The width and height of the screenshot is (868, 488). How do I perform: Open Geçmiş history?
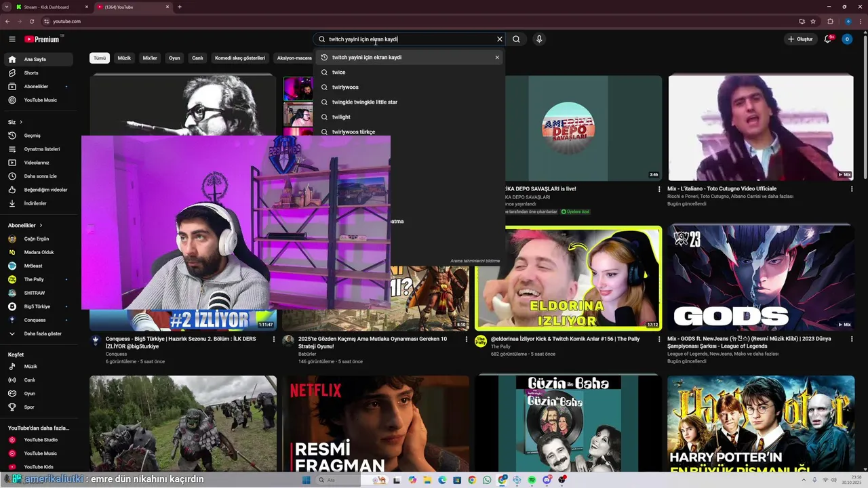(x=39, y=136)
